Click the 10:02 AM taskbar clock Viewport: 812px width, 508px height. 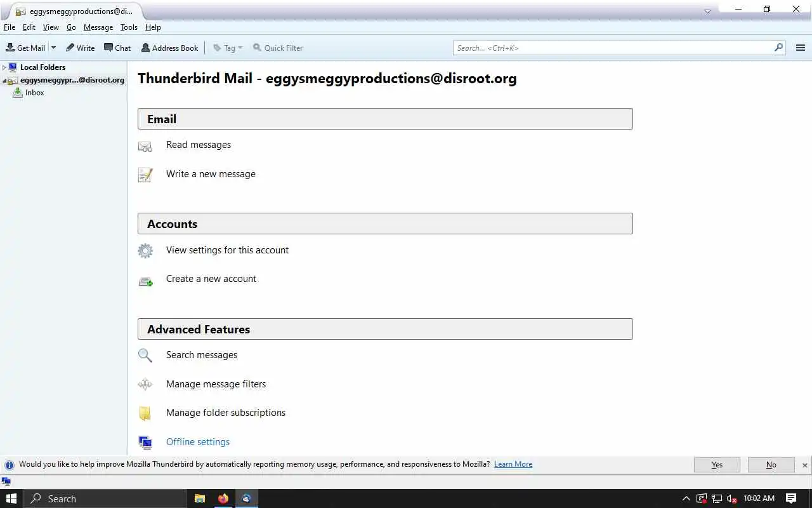pyautogui.click(x=759, y=498)
